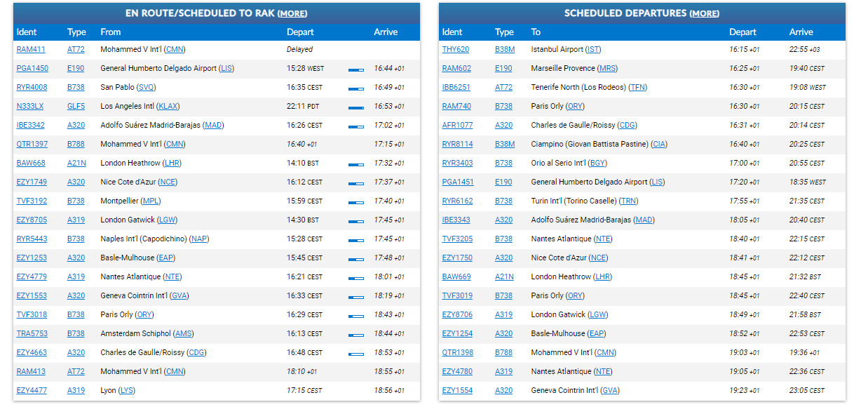
Task: Click departure time '22:11 PDT' in arrivals table
Action: pos(303,107)
